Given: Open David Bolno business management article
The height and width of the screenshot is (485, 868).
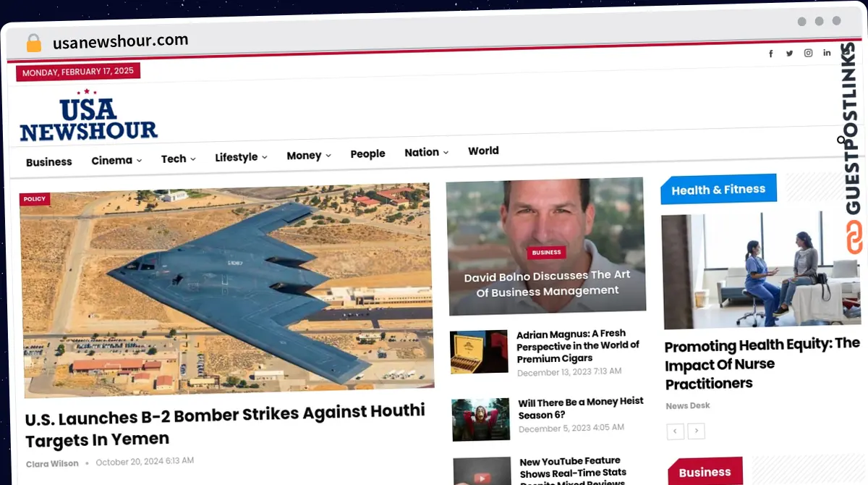Looking at the screenshot, I should pyautogui.click(x=547, y=283).
